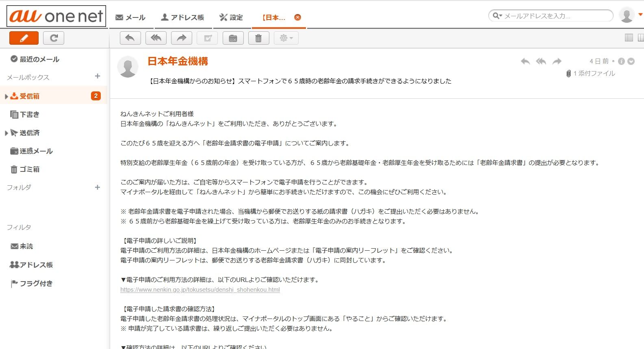Open the 1 添付ファイル attachment link
The width and height of the screenshot is (644, 349).
[x=594, y=74]
